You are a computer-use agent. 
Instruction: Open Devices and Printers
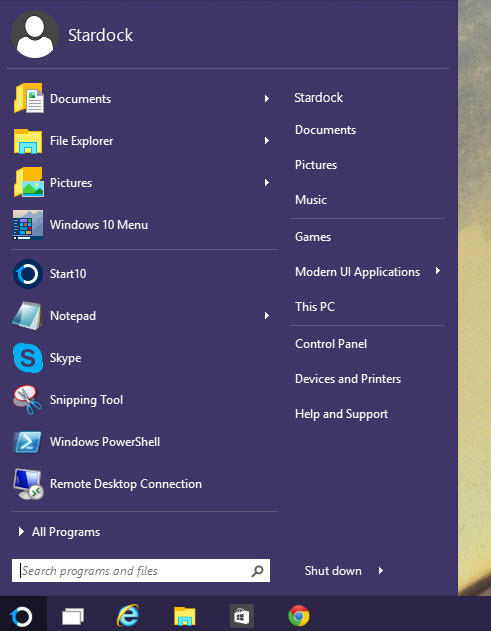(x=348, y=379)
